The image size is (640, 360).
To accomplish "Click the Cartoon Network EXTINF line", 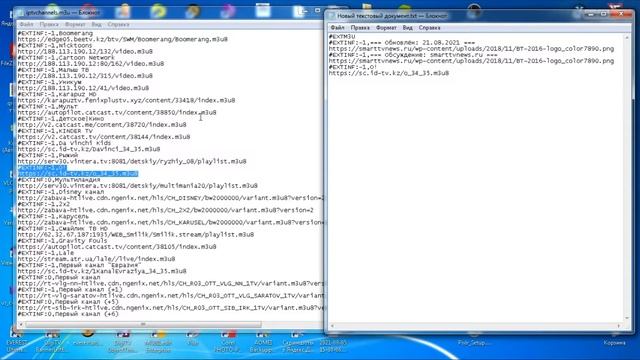I will 66,58.
